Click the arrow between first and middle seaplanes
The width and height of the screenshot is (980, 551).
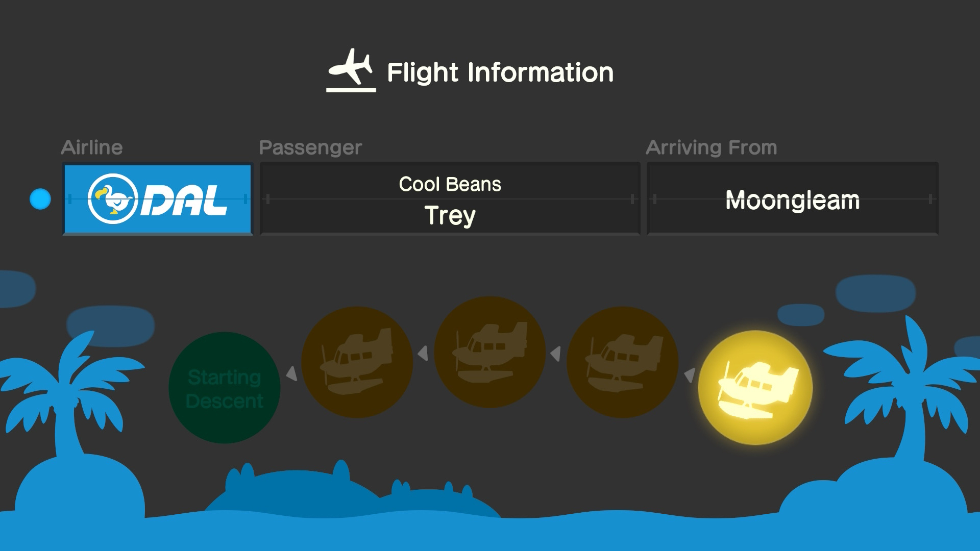click(423, 353)
